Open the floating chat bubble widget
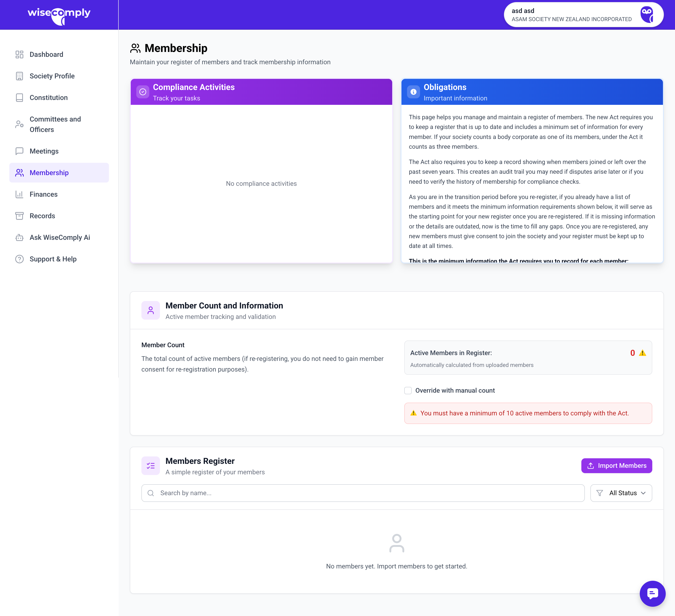The height and width of the screenshot is (616, 675). (652, 594)
